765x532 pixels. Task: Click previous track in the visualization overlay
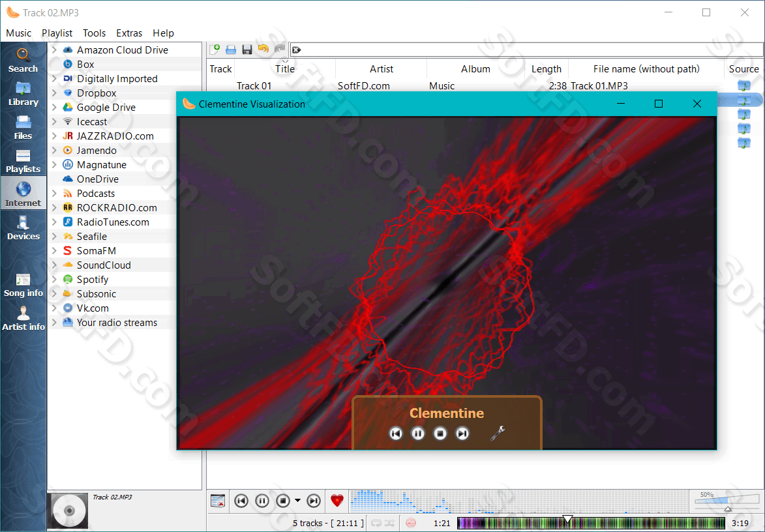[396, 433]
